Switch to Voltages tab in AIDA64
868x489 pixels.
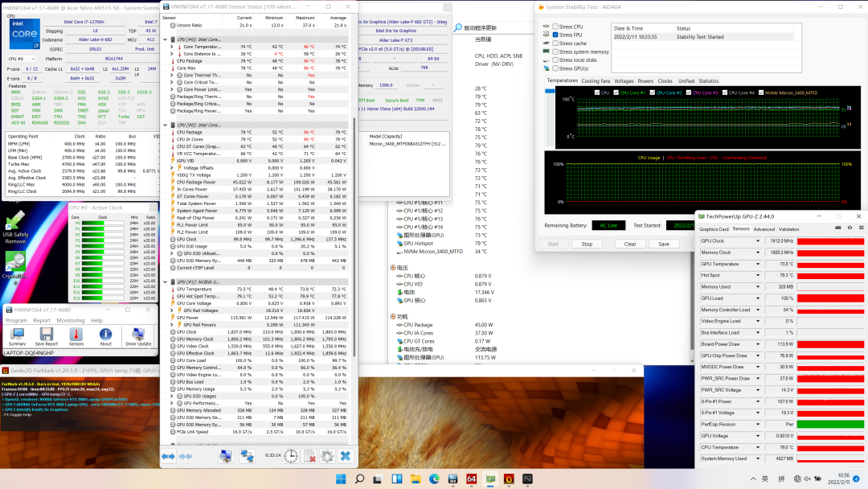coord(624,81)
